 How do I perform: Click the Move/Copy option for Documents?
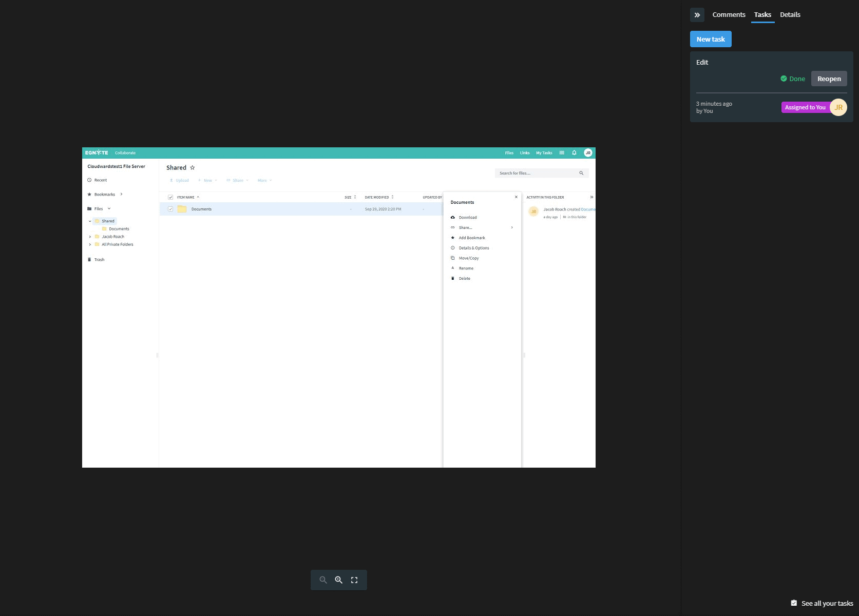tap(468, 258)
